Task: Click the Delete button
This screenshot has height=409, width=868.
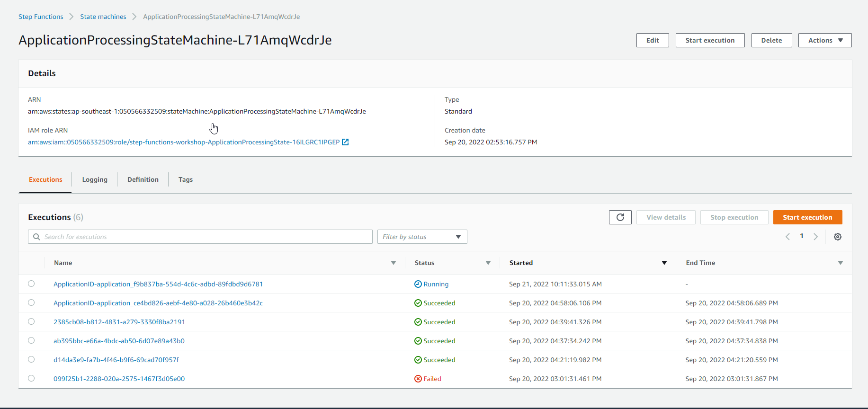Action: (771, 40)
